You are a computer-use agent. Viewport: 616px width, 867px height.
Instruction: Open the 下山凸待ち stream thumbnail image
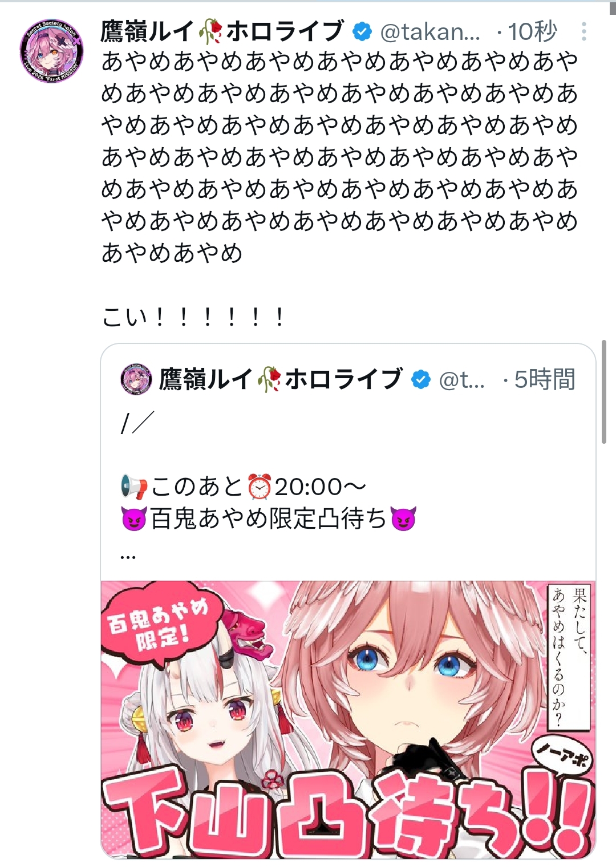point(348,719)
